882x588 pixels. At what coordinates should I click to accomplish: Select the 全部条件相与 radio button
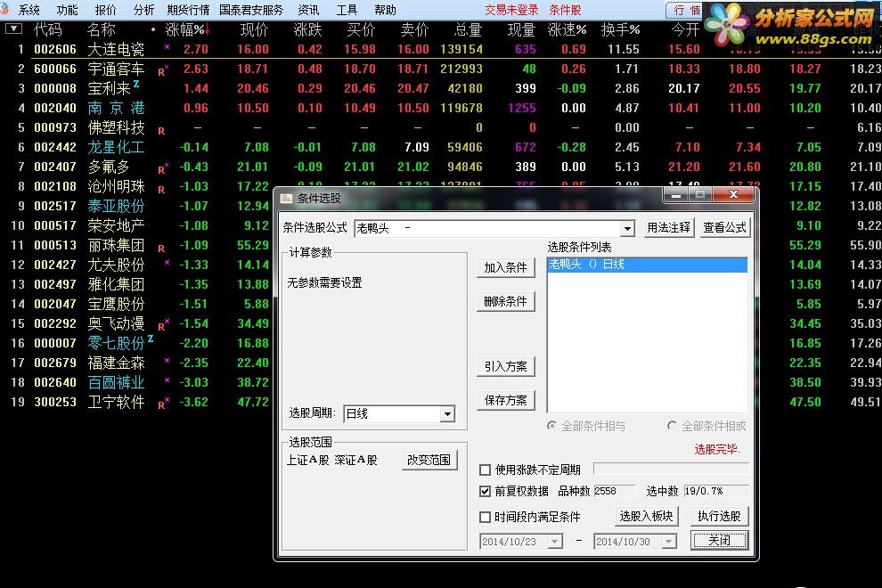coord(552,426)
